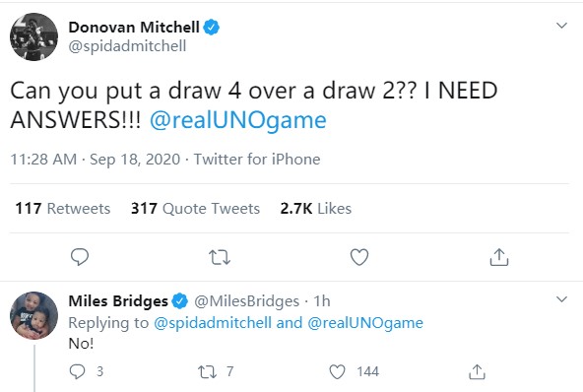Share Miles Bridges' reply

point(477,371)
